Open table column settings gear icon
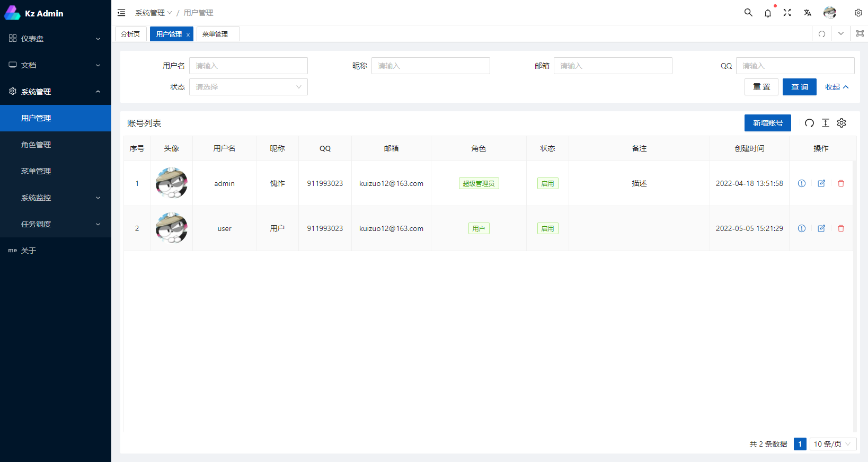 click(x=842, y=123)
